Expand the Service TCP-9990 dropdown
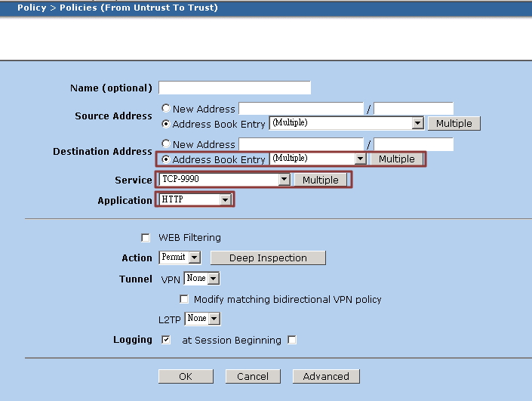Image resolution: width=532 pixels, height=401 pixels. [x=284, y=180]
